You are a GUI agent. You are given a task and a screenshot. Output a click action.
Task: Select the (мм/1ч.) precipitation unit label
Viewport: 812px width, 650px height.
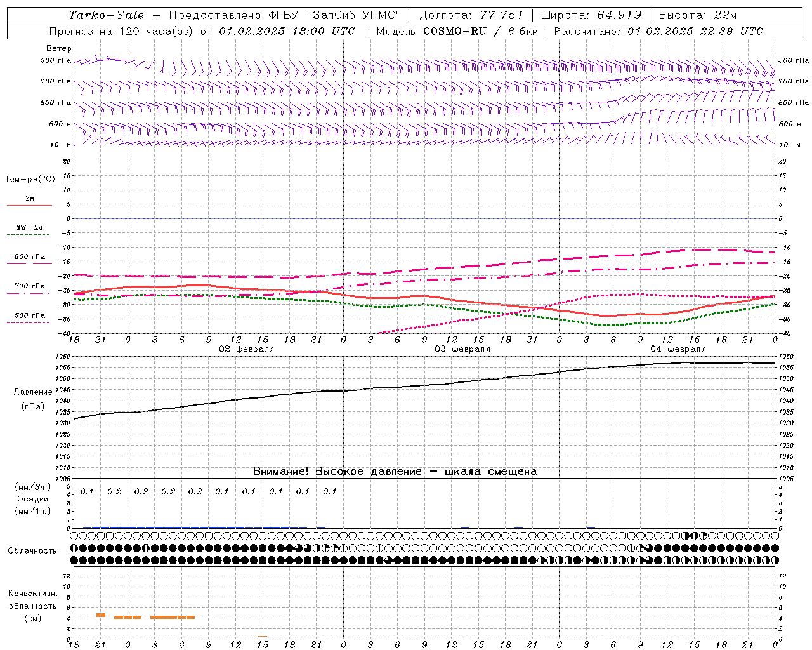[x=33, y=511]
